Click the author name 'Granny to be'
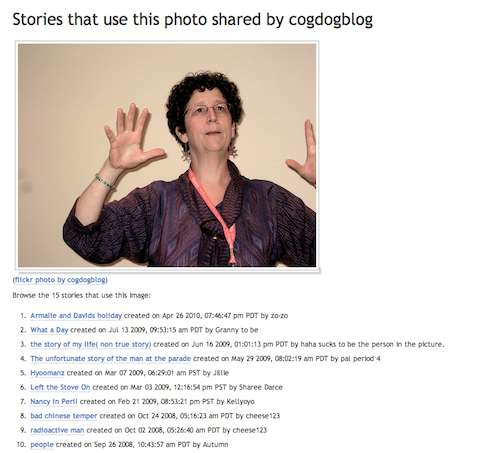The image size is (500, 453). [237, 330]
